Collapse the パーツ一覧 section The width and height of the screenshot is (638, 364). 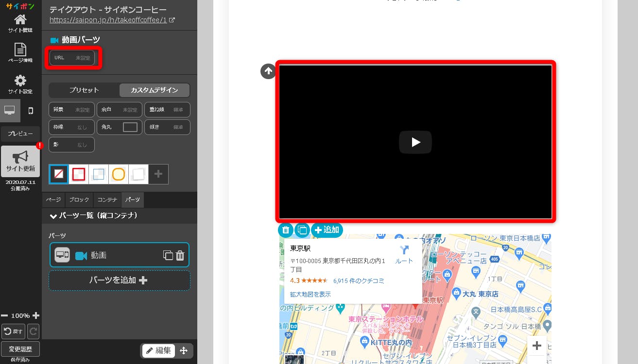53,215
